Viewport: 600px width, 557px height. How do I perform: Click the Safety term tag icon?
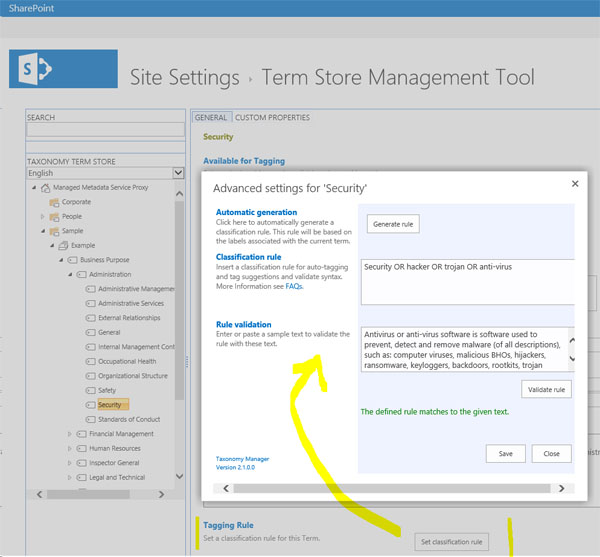(90, 391)
